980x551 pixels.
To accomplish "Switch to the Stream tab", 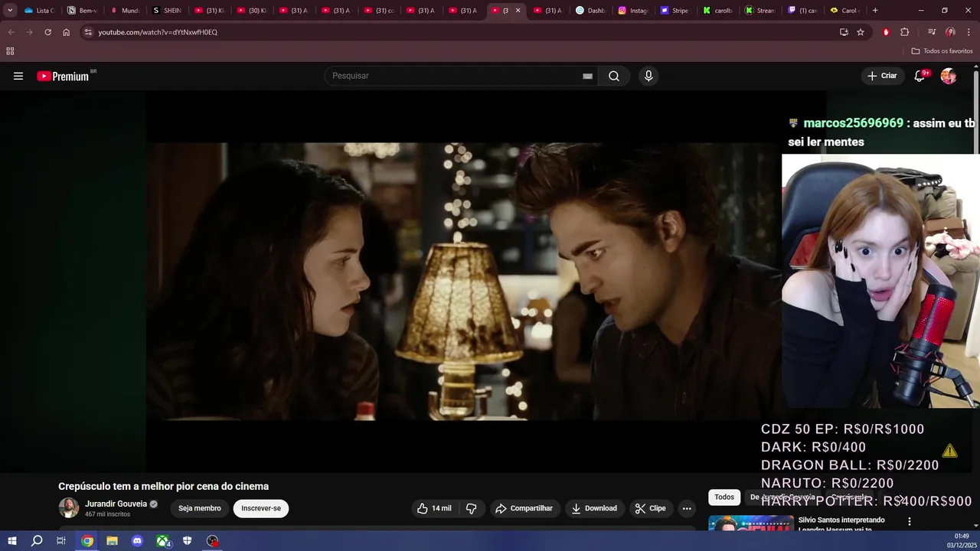I will point(759,11).
